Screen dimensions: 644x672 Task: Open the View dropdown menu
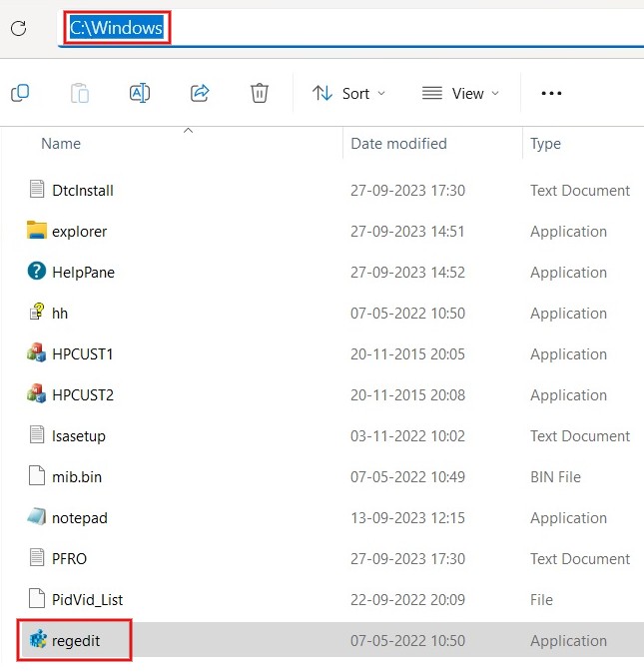(x=460, y=93)
